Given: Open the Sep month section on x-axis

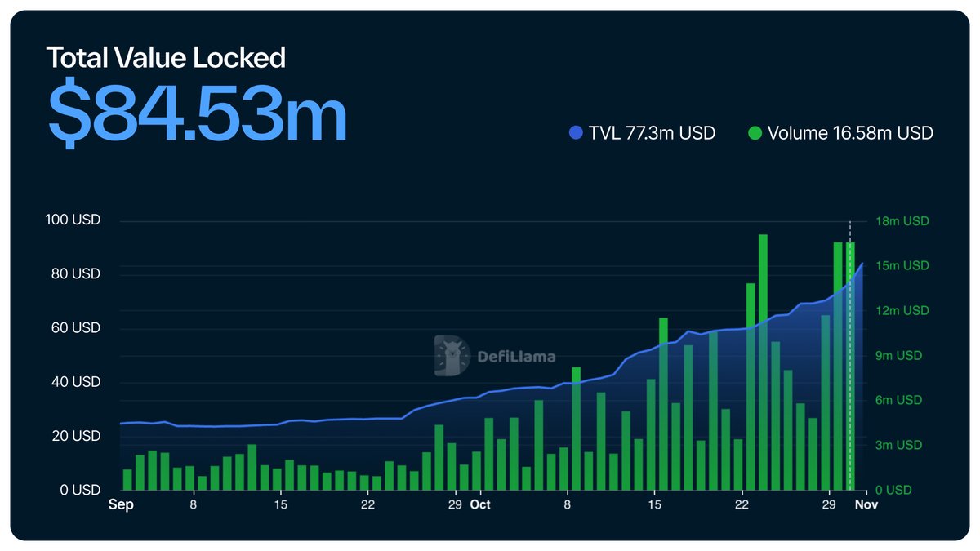Looking at the screenshot, I should (x=122, y=504).
